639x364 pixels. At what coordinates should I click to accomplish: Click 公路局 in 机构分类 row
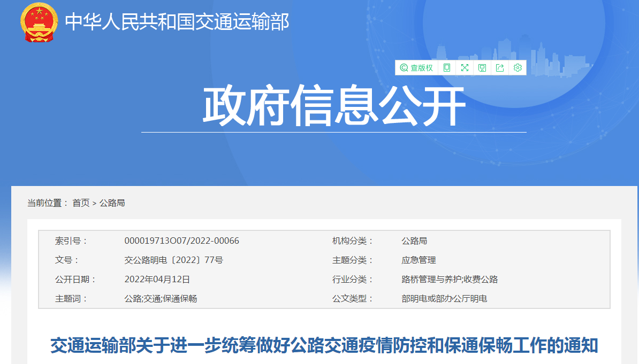[x=414, y=241]
